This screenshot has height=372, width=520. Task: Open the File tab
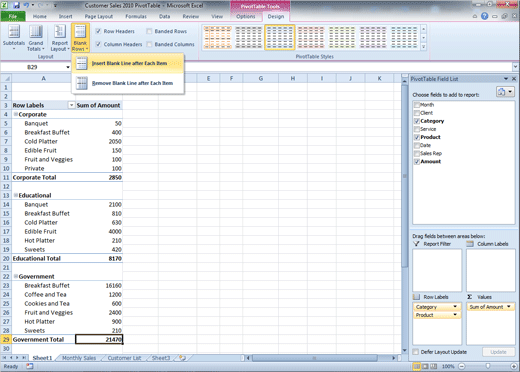pos(13,16)
